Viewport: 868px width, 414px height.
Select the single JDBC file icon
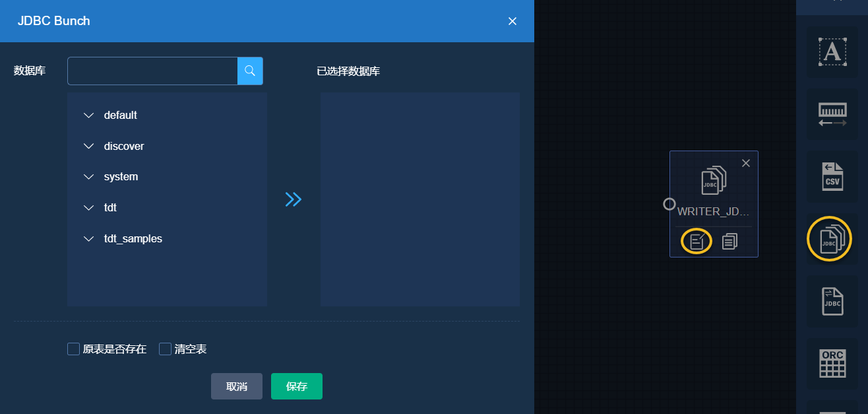coord(832,302)
